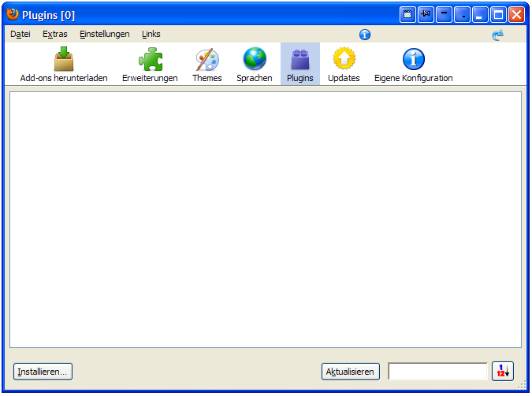532x396 pixels.
Task: Focus the search field beside Aktualisieren
Action: (x=437, y=372)
